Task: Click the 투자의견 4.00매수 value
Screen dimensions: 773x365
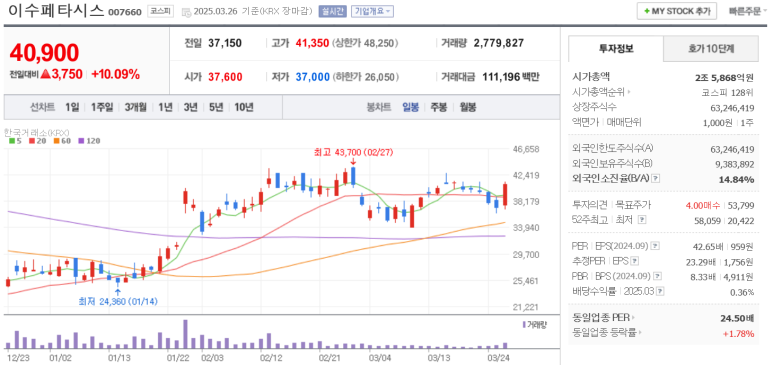Action: [x=703, y=206]
